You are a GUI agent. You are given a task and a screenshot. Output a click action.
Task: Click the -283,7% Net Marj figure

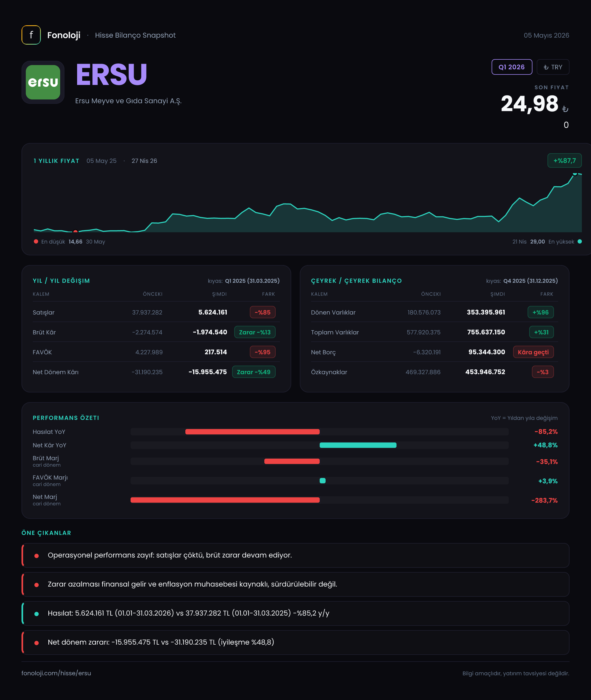click(x=545, y=500)
